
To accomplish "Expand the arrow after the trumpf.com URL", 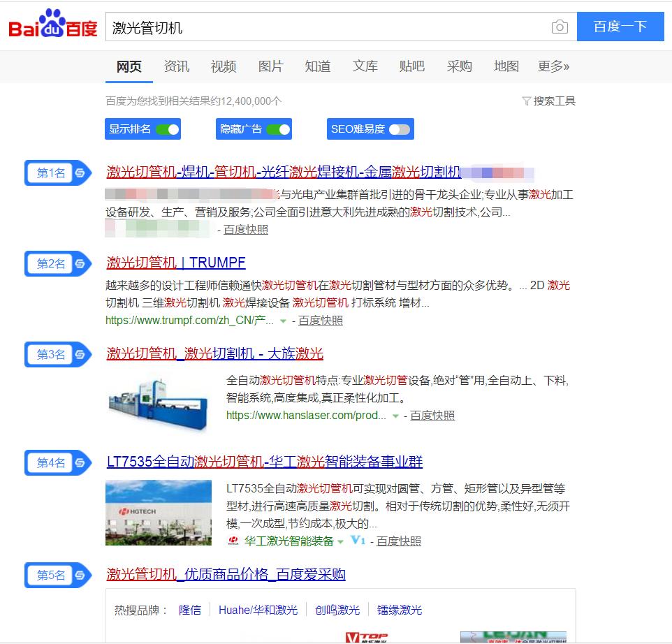I will click(283, 321).
